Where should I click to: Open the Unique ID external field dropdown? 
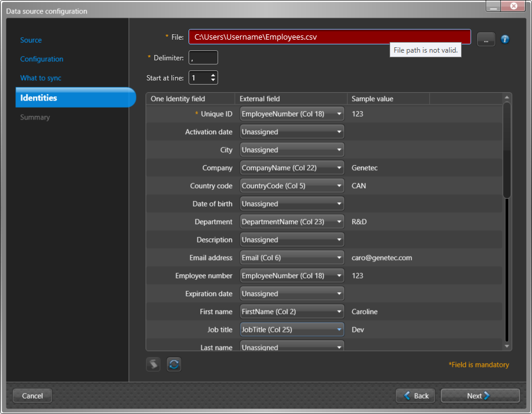click(338, 114)
